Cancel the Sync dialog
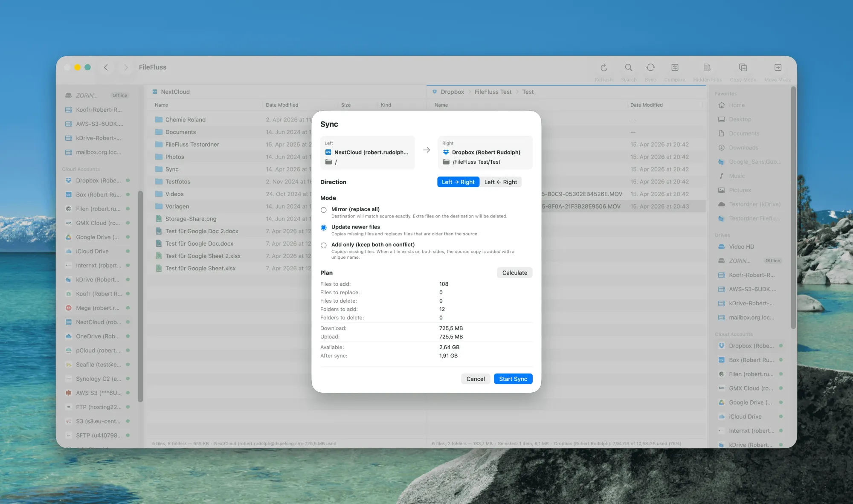Viewport: 853px width, 504px height. [476, 379]
